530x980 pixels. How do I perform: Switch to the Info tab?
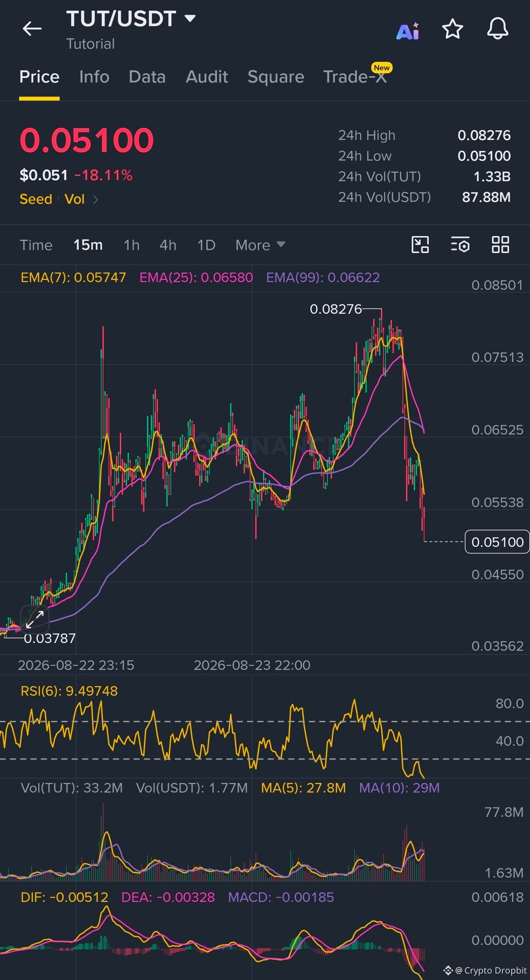94,77
